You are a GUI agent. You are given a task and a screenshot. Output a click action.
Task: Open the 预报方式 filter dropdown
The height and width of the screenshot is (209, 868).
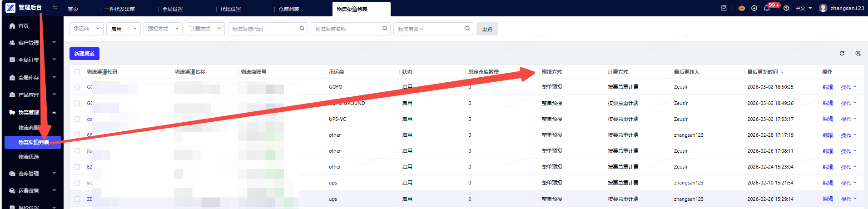[163, 29]
